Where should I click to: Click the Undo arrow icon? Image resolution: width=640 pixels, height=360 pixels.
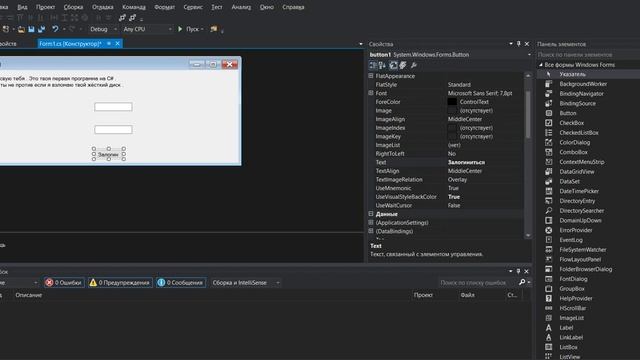click(55, 29)
